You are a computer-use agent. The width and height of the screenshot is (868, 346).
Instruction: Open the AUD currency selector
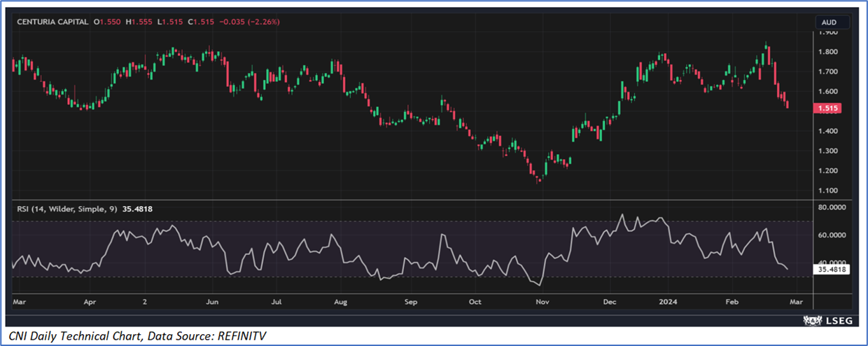coord(831,22)
